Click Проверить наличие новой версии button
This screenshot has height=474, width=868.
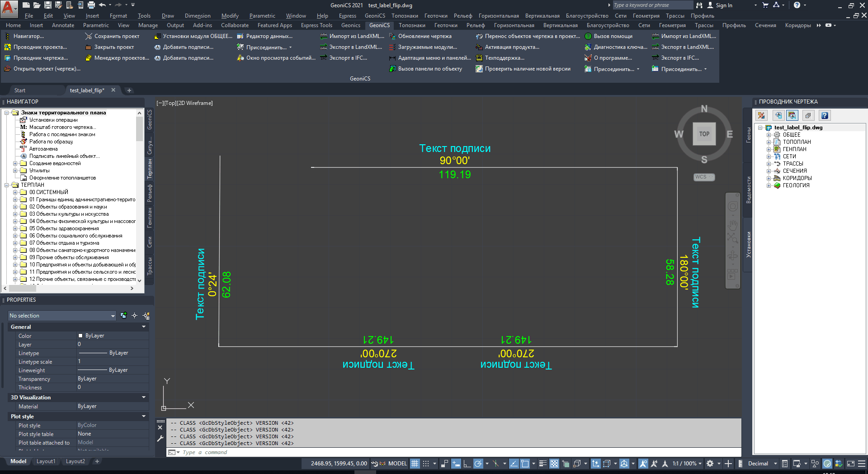point(523,69)
